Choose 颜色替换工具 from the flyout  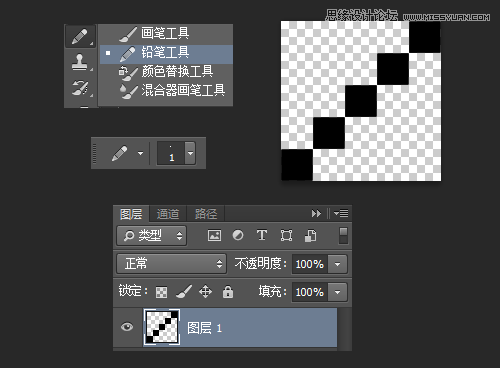(x=166, y=72)
